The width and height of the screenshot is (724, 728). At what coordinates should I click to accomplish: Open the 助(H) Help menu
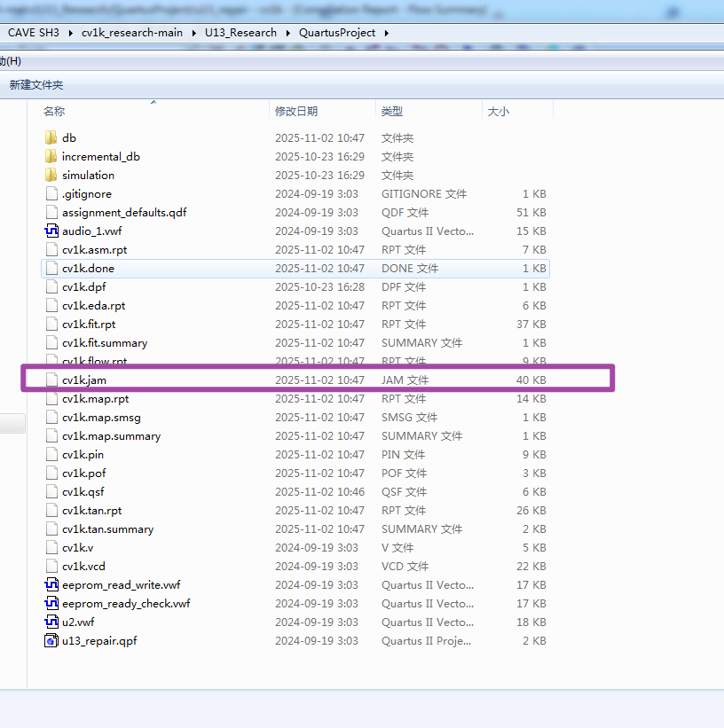click(11, 61)
